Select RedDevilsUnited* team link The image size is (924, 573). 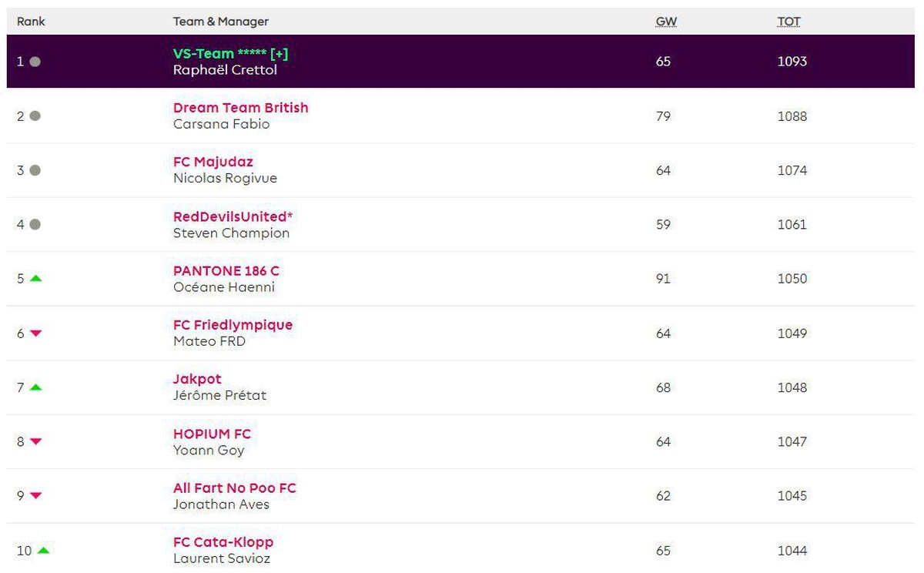[233, 216]
